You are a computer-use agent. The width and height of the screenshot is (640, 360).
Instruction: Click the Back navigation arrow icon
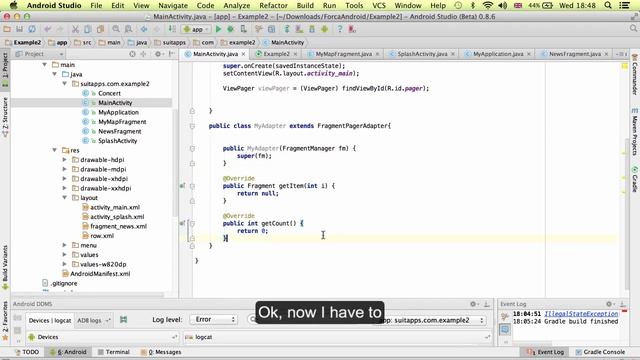[144, 29]
